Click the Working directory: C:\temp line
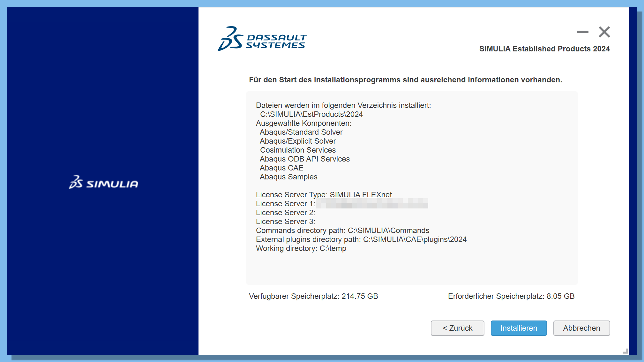The height and width of the screenshot is (362, 644). pos(301,248)
